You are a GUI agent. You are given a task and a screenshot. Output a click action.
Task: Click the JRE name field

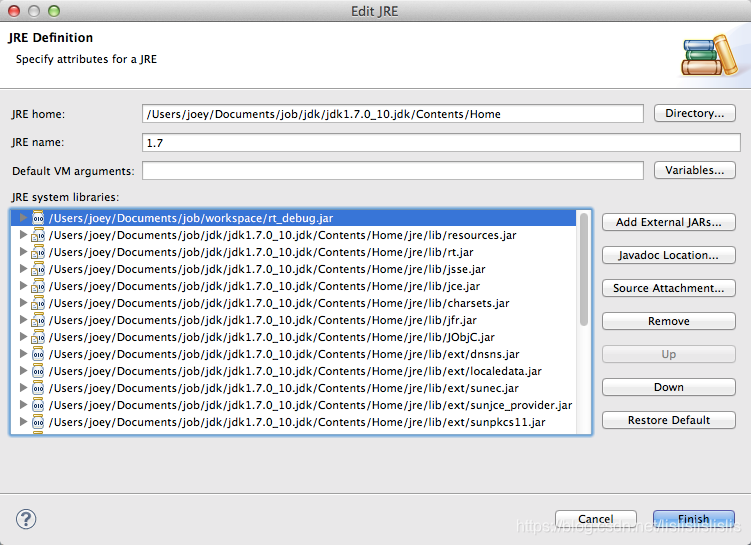(x=441, y=143)
